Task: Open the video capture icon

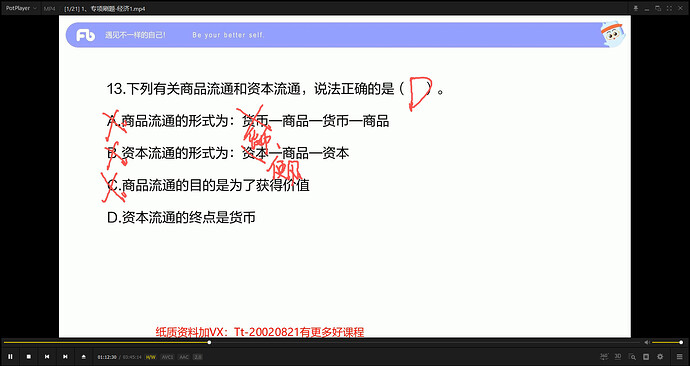Action: [x=646, y=357]
